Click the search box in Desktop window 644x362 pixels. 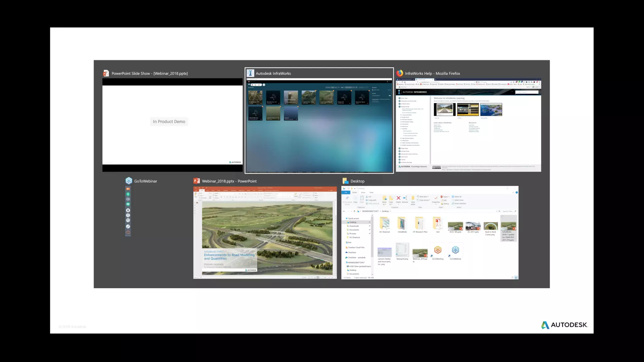click(509, 211)
